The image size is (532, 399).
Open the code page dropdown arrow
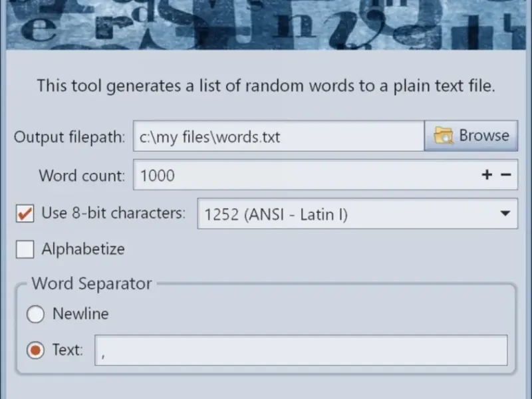point(505,213)
